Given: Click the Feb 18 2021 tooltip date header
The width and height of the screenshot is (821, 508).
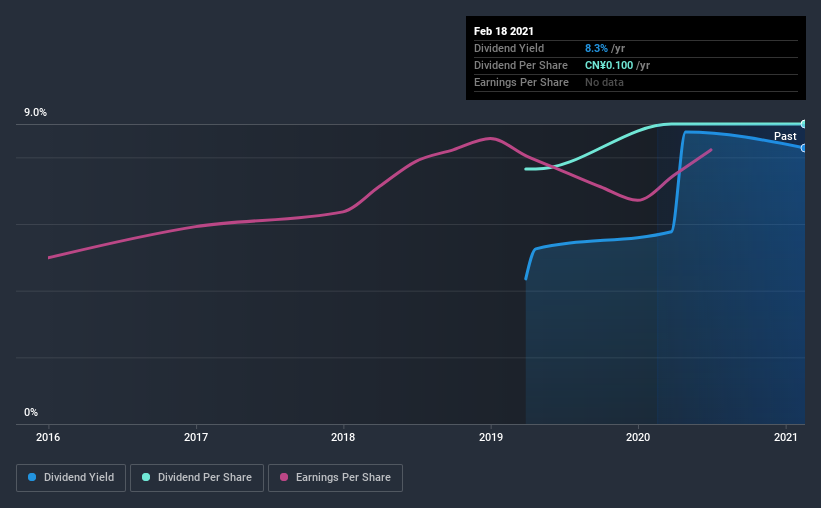Looking at the screenshot, I should [x=504, y=31].
